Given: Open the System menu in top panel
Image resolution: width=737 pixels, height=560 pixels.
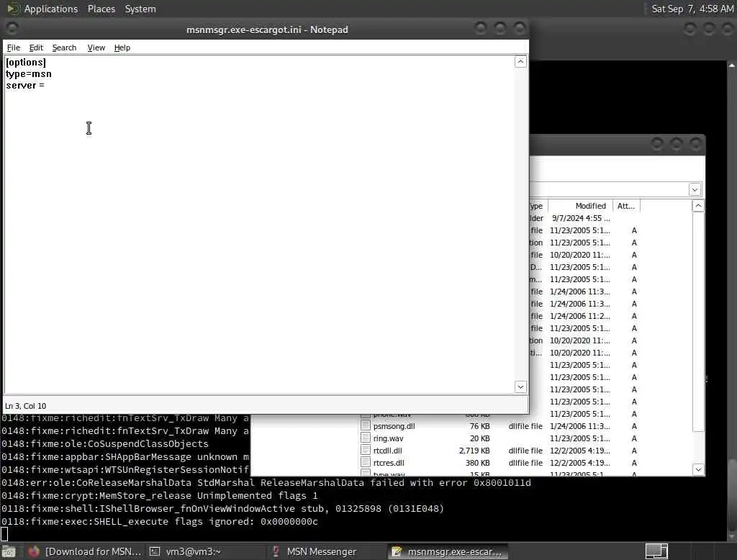Looking at the screenshot, I should [x=140, y=9].
